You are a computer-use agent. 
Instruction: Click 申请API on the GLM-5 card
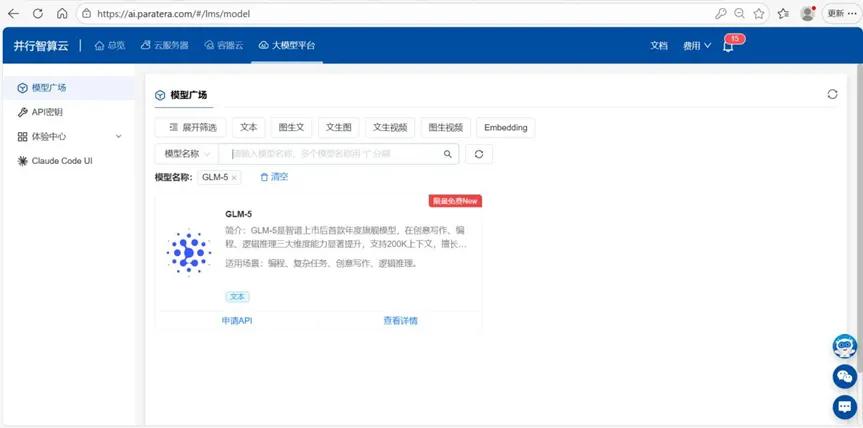coord(237,321)
